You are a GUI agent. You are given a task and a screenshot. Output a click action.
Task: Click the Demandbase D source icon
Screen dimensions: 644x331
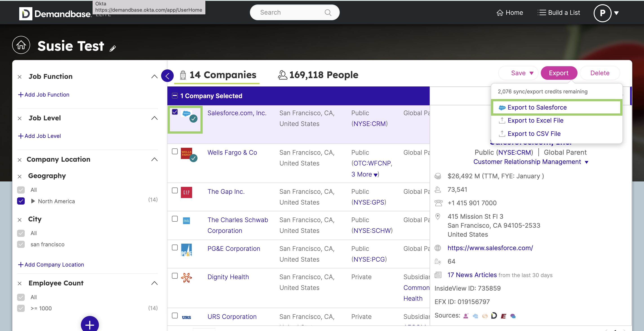(494, 316)
